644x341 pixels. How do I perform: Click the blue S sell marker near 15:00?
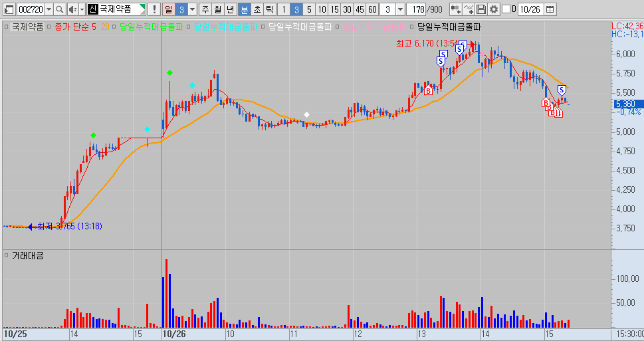[562, 90]
